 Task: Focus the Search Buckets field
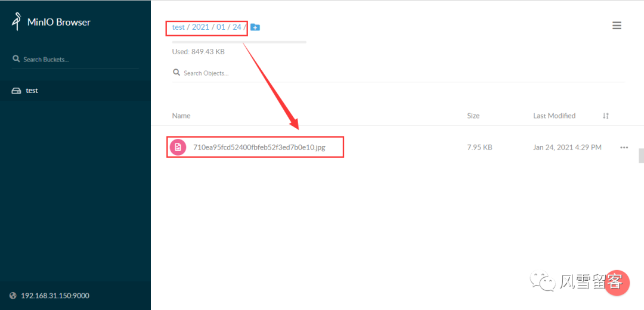pyautogui.click(x=76, y=59)
